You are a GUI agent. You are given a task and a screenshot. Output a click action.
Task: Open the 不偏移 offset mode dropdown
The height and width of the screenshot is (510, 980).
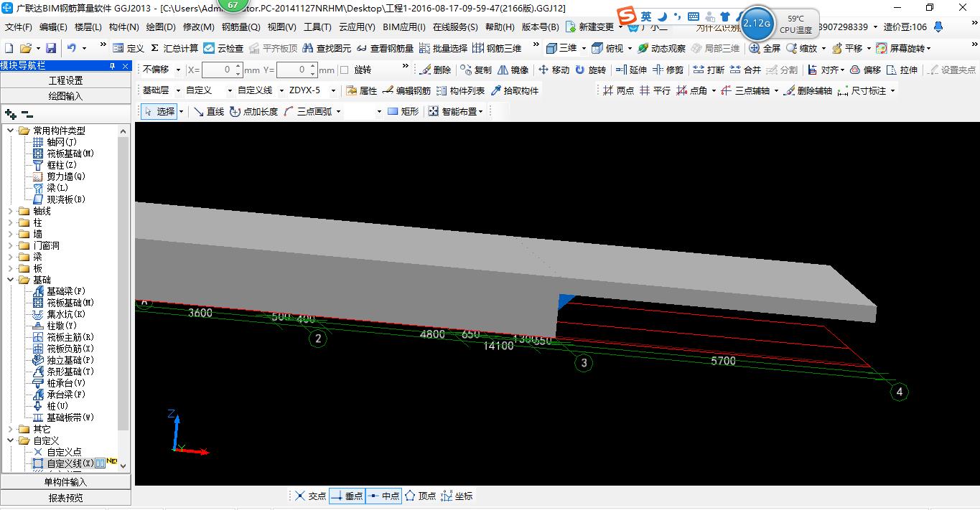point(178,70)
